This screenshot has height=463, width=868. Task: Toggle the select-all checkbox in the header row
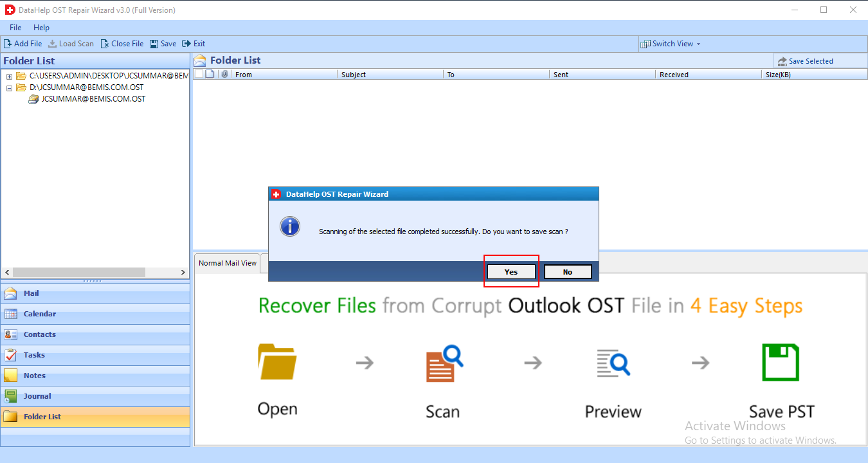199,74
